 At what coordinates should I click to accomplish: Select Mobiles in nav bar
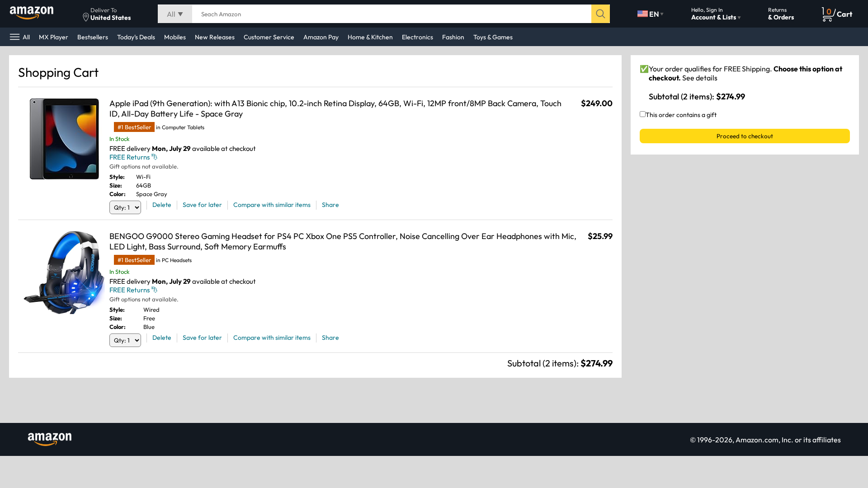(x=175, y=37)
